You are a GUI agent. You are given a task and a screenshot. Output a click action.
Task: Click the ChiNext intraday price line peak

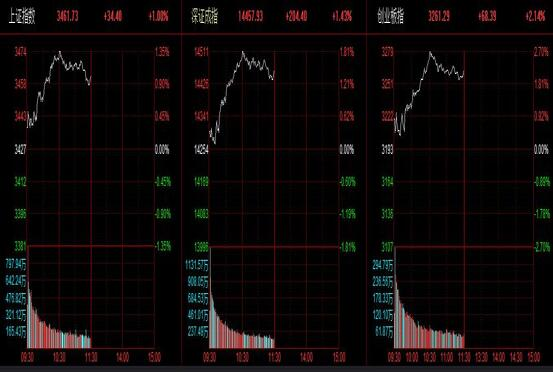tap(430, 52)
